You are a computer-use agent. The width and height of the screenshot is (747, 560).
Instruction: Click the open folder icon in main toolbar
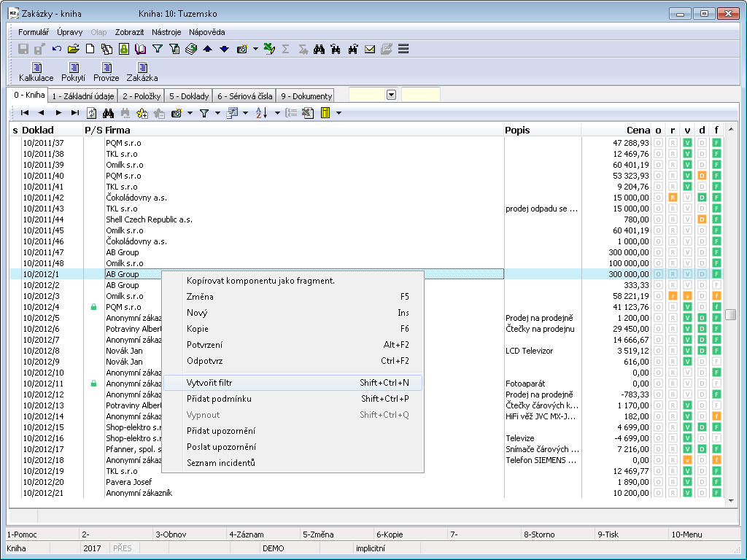point(73,49)
